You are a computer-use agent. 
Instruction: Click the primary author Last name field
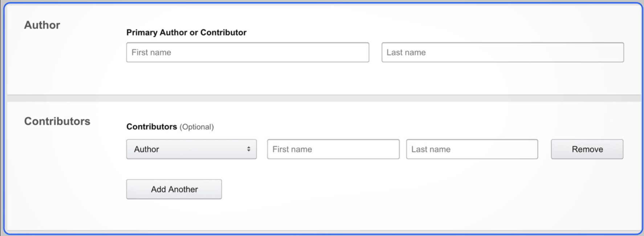503,53
